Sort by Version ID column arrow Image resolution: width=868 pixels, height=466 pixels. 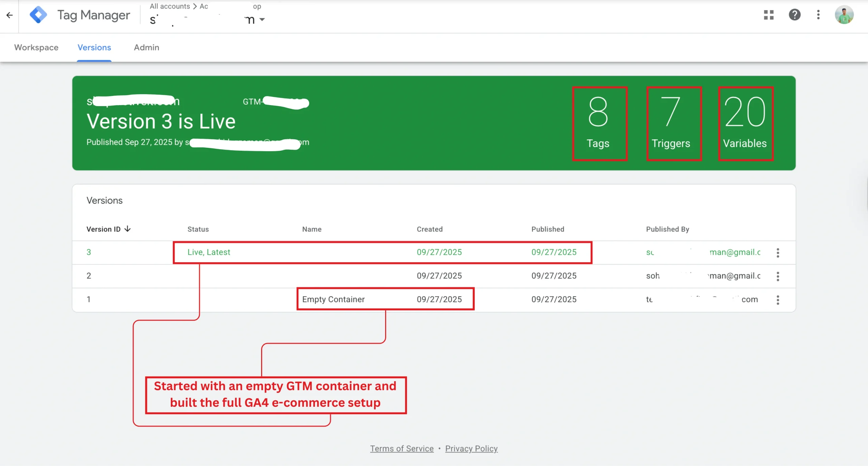tap(127, 229)
